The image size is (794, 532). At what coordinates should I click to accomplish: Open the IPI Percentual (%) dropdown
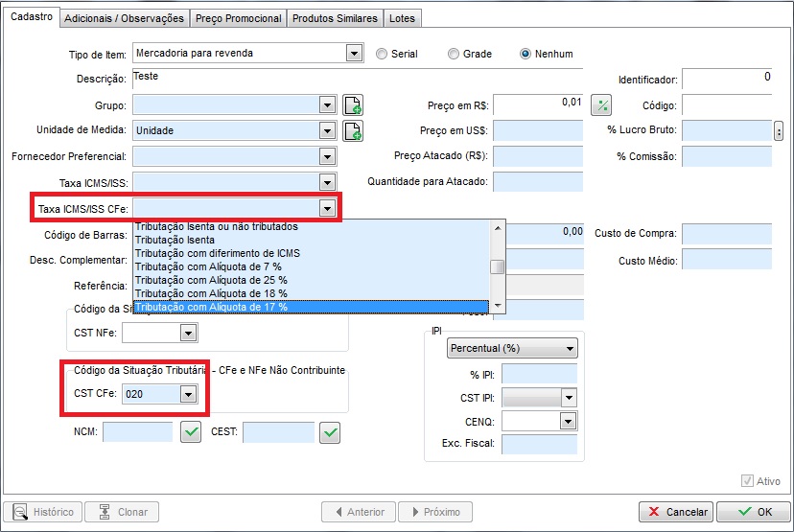click(x=571, y=348)
